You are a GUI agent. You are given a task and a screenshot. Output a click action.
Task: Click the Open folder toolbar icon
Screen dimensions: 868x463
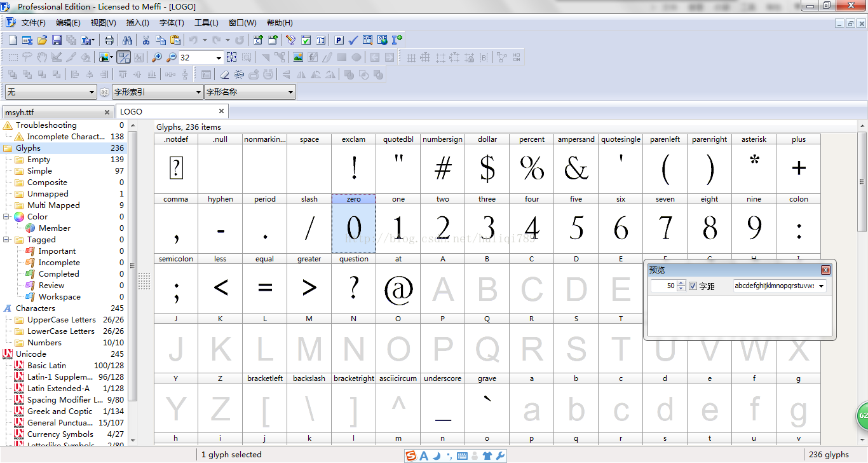(42, 40)
